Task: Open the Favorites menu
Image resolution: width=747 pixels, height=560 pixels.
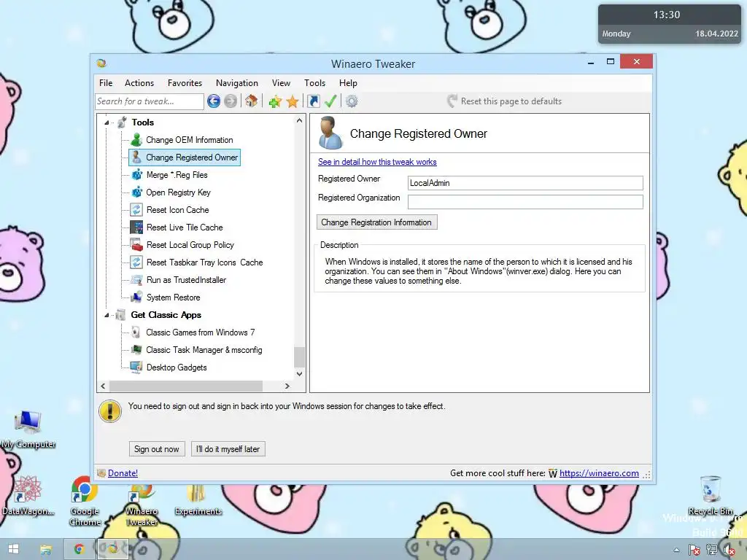Action: [x=185, y=83]
